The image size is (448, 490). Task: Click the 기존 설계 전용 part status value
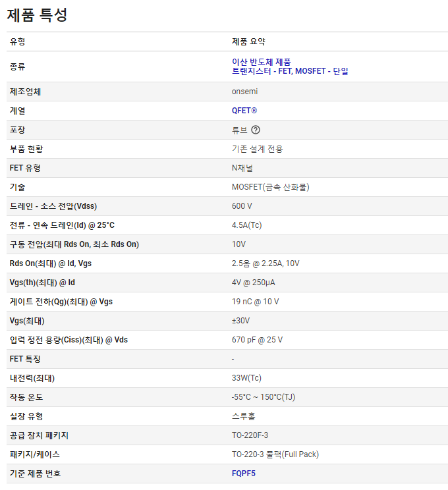(257, 149)
